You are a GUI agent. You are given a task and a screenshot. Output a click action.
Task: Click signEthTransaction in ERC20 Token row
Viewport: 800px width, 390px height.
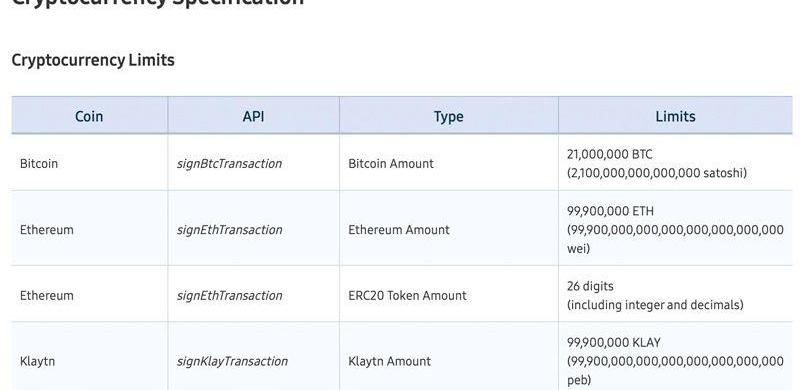pyautogui.click(x=229, y=296)
